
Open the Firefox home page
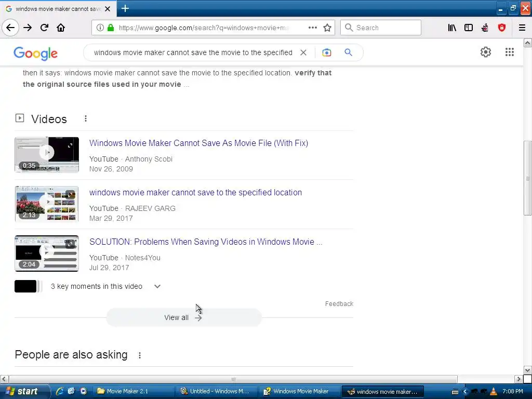(61, 28)
